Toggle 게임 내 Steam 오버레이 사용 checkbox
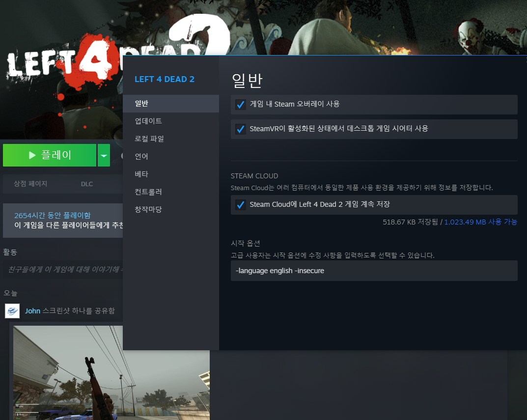This screenshot has height=420, width=527. pos(240,105)
